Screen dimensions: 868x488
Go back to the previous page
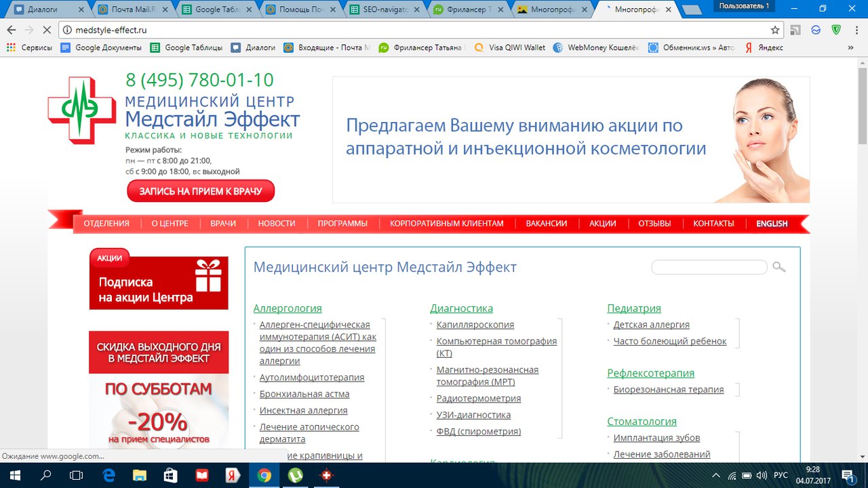coord(10,30)
